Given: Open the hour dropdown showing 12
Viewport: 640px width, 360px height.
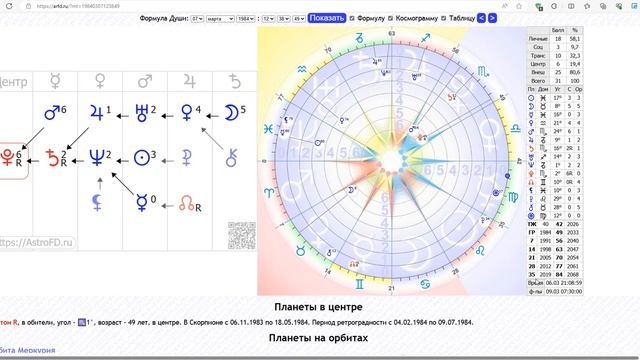Looking at the screenshot, I should coord(268,19).
